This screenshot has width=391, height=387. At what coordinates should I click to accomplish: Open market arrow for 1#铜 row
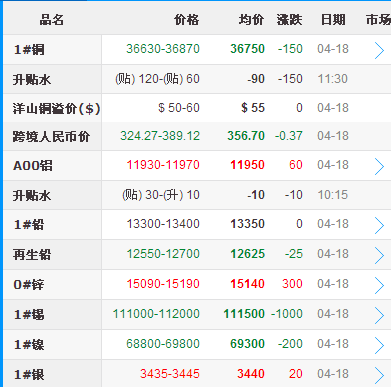(x=379, y=51)
